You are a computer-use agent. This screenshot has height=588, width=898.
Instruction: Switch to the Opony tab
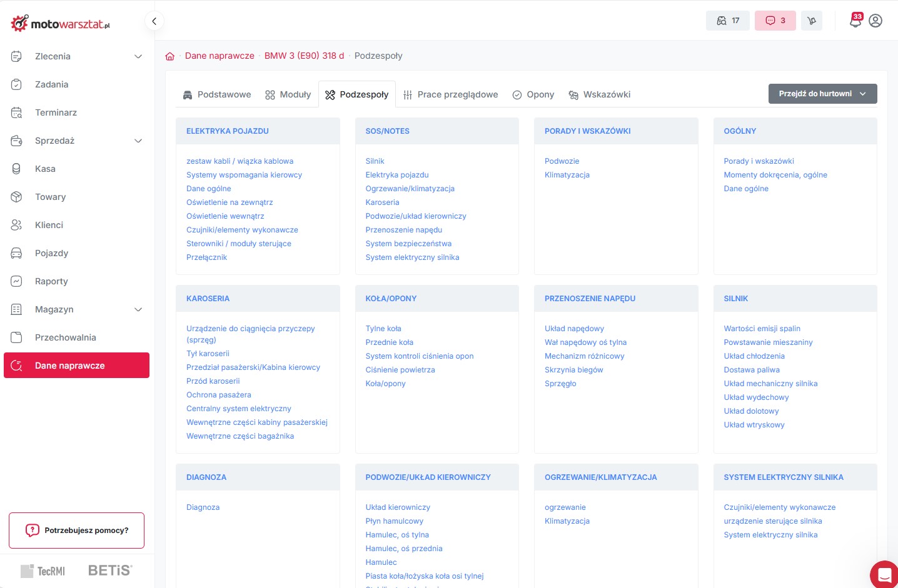[x=533, y=94]
